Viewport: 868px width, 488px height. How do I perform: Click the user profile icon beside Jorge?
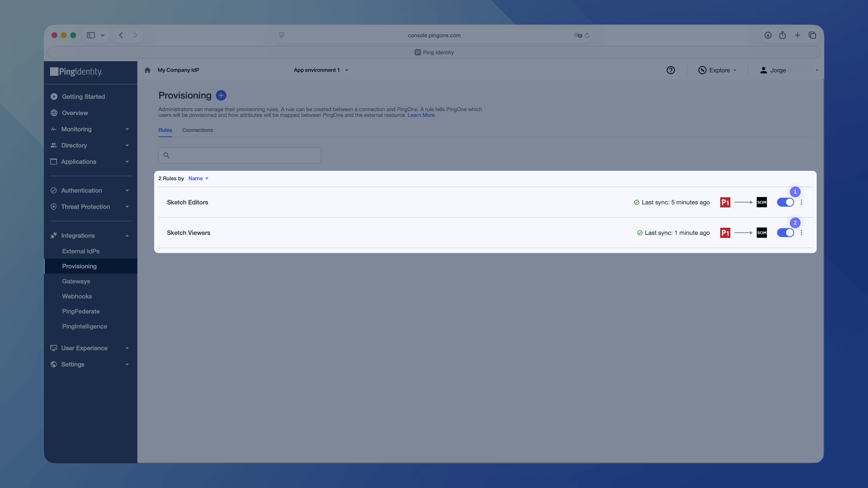[x=764, y=70]
